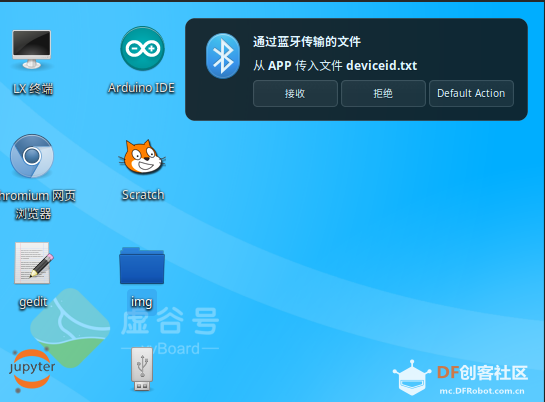Click the LX 终端 label text
Image resolution: width=545 pixels, height=402 pixels.
point(33,89)
